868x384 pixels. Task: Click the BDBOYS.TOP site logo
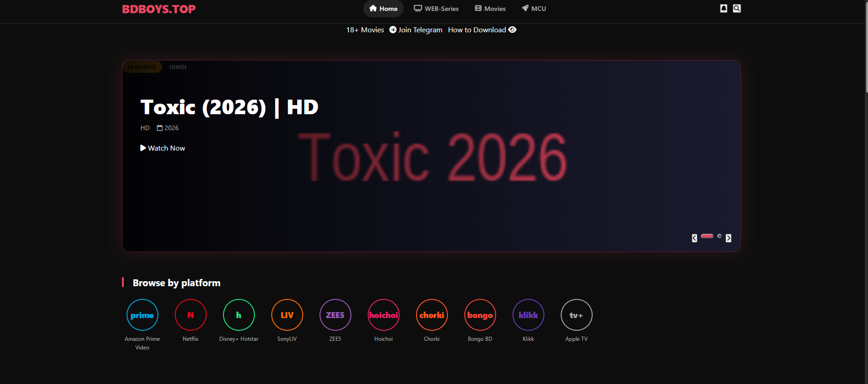tap(159, 9)
